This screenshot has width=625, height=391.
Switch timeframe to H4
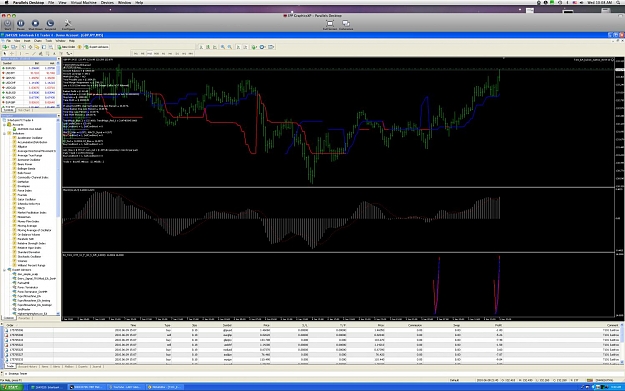pos(170,53)
